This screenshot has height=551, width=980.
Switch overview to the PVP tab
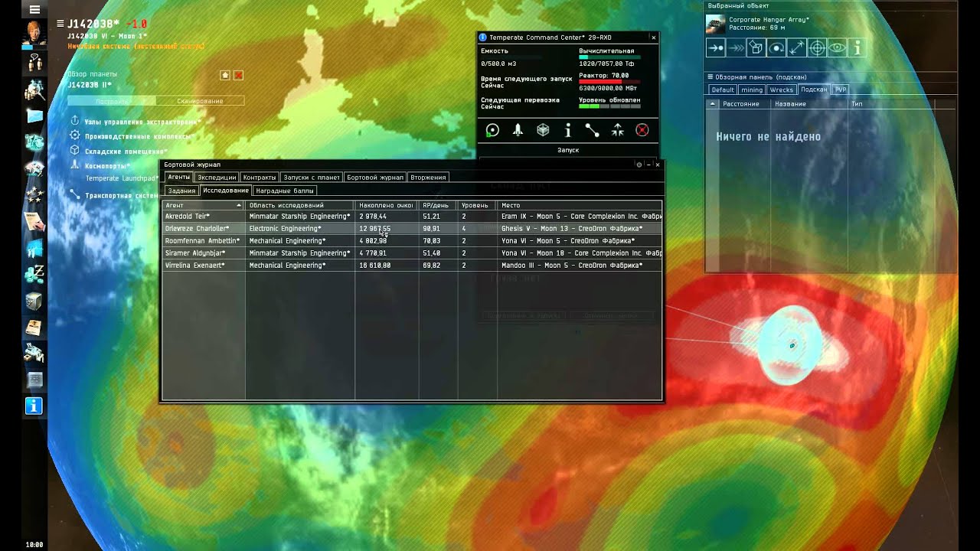[x=841, y=90]
